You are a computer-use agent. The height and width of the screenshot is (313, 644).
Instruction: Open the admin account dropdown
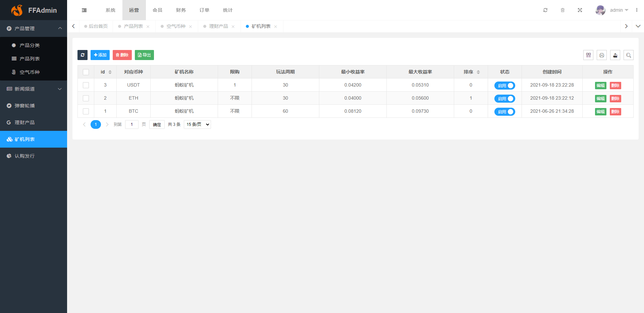[x=619, y=10]
